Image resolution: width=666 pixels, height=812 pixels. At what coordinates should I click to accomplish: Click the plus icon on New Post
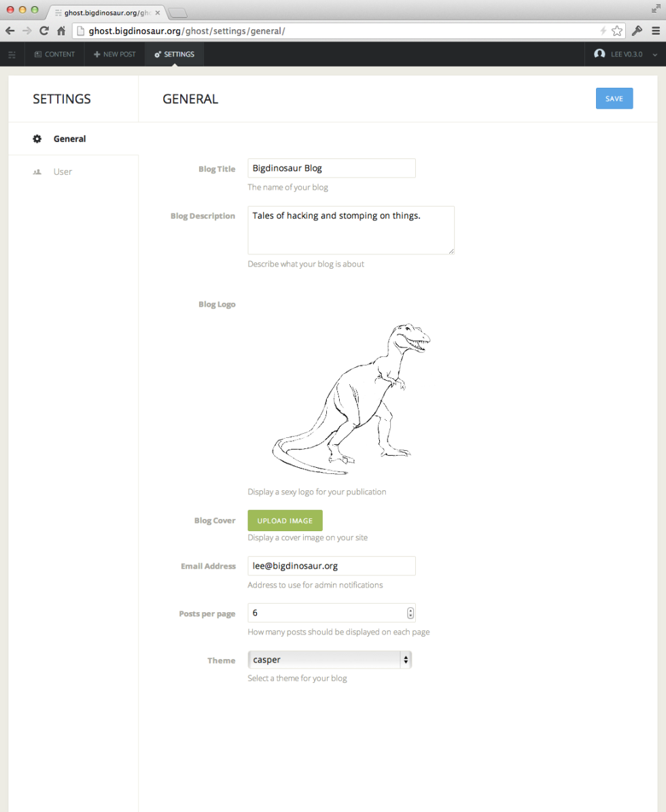click(x=96, y=54)
